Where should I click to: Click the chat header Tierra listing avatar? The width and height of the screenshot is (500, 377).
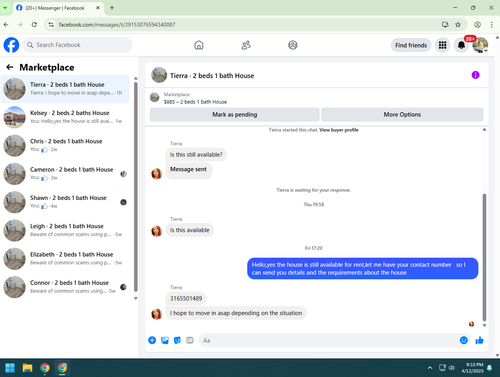159,75
